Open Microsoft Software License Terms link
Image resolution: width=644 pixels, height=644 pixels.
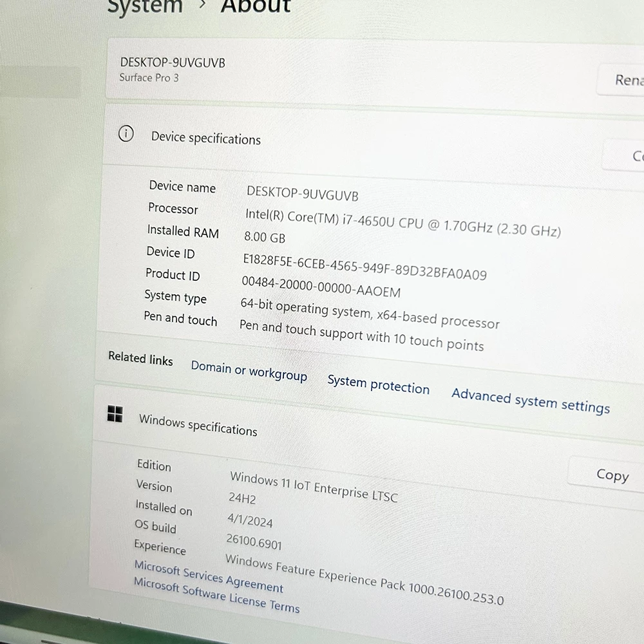[x=216, y=594]
